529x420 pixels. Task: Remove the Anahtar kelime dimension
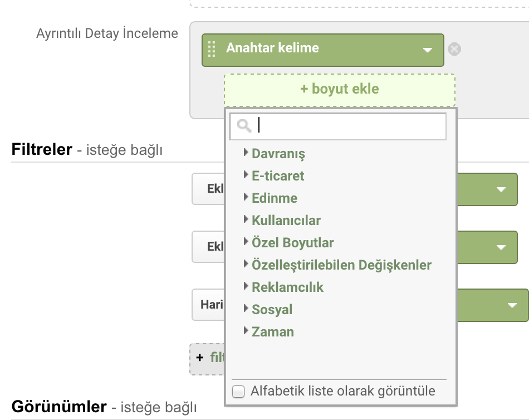[x=454, y=49]
